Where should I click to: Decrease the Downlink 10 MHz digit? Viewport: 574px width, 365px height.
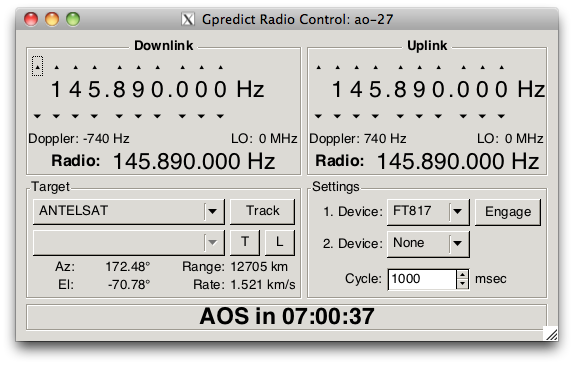[75, 116]
